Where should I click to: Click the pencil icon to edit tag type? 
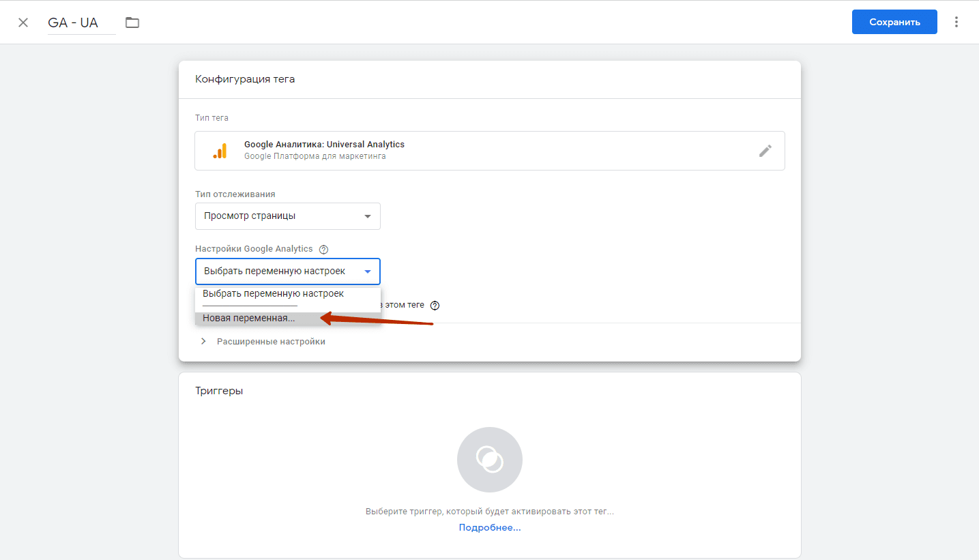765,151
